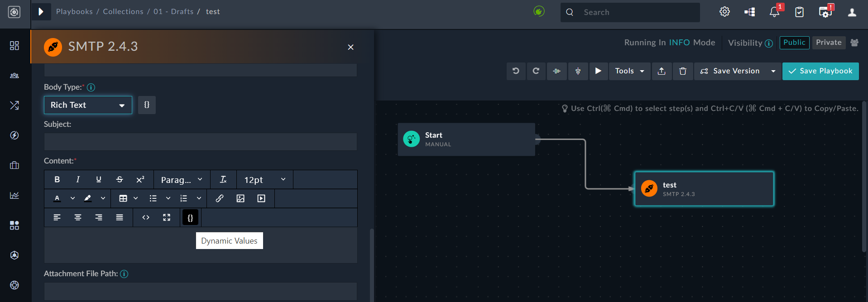
Task: Set visibility to Private
Action: coord(829,43)
